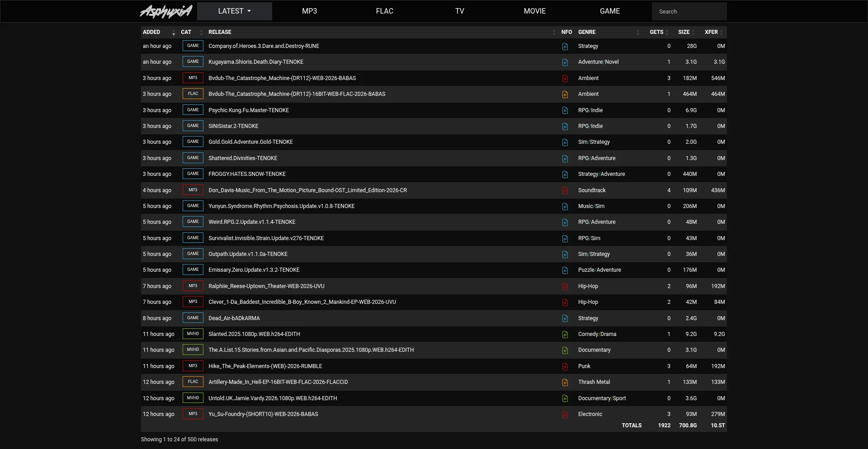Sort table by RELEASE column
This screenshot has height=449, width=868.
pos(382,32)
